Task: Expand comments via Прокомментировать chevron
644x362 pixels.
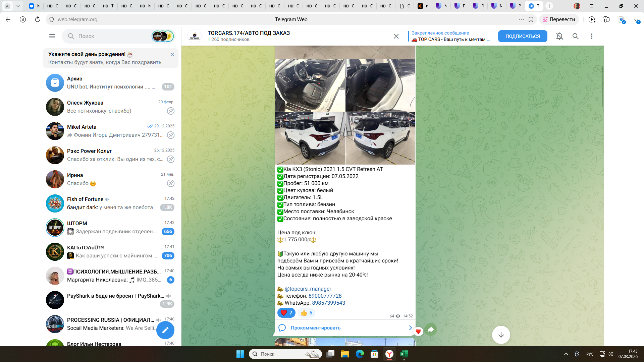Action: coord(410,328)
